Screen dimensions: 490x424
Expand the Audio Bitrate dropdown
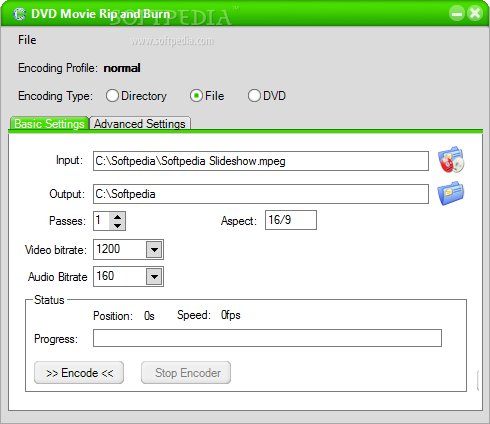tap(154, 276)
